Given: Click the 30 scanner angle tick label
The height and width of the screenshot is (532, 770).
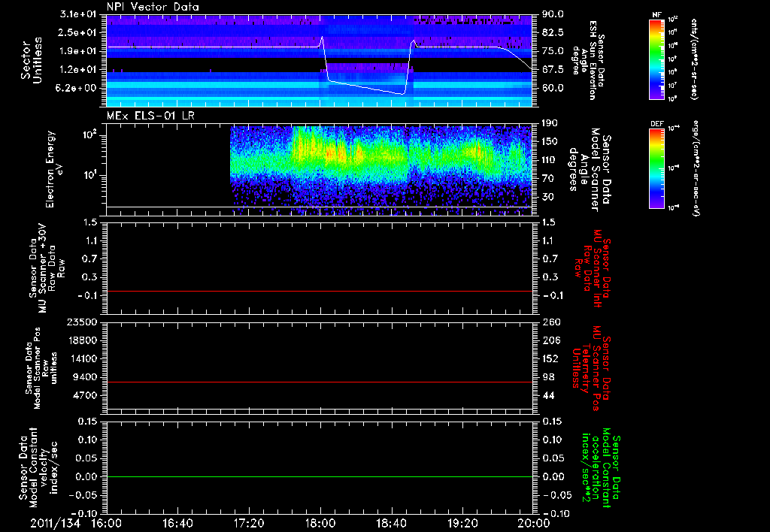Looking at the screenshot, I should click(548, 197).
